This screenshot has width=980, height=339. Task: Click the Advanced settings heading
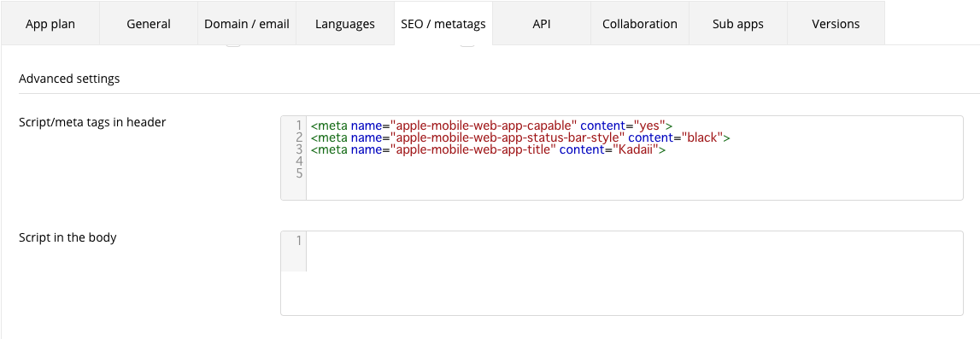coord(69,79)
